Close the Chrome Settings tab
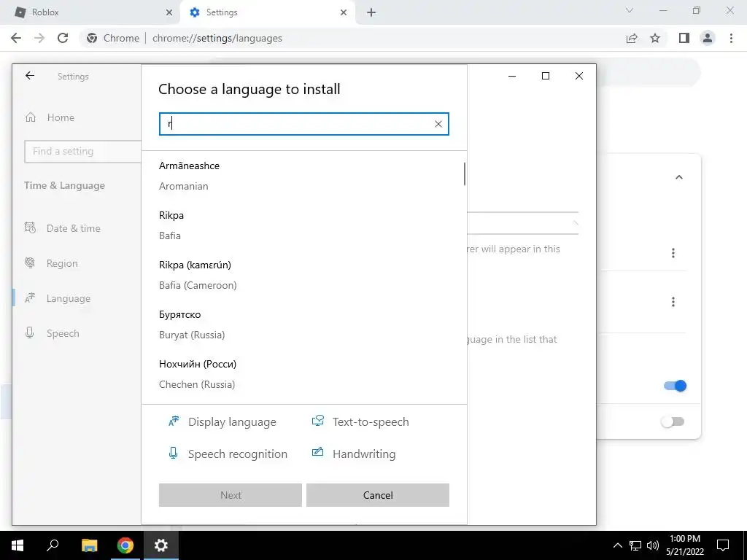This screenshot has width=747, height=560. tap(344, 13)
